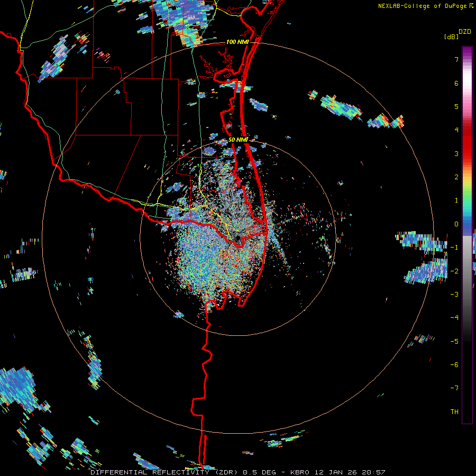Click the 4 value on the color scale
The image size is (476, 476).
click(456, 130)
